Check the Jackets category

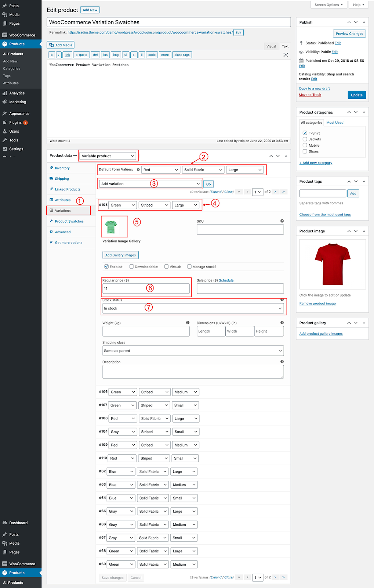305,139
